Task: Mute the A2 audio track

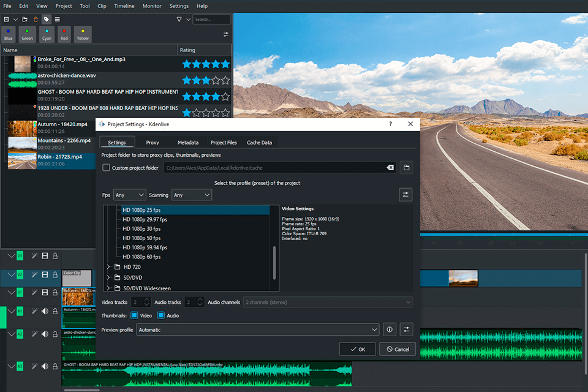Action: pyautogui.click(x=45, y=334)
